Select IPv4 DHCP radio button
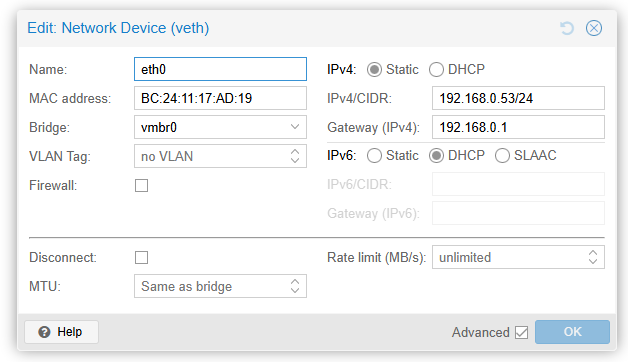Image resolution: width=628 pixels, height=362 pixels. [436, 70]
